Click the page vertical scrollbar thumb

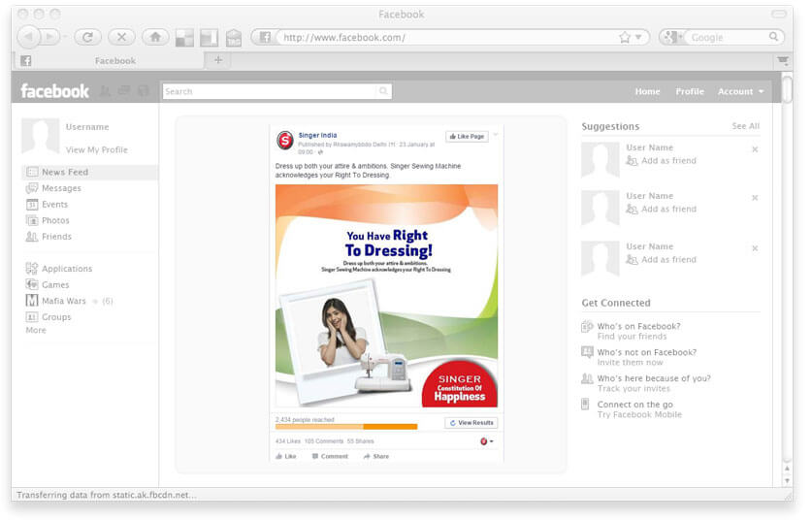pyautogui.click(x=787, y=89)
